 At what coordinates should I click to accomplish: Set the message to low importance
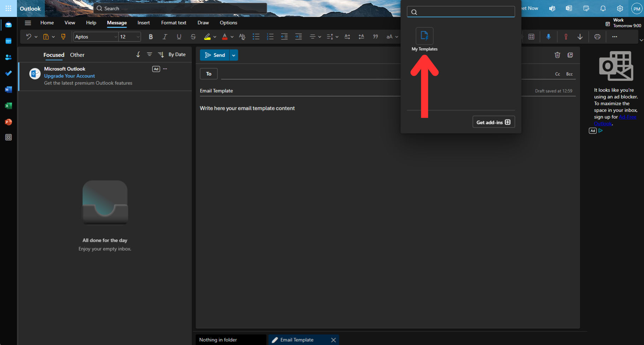580,36
